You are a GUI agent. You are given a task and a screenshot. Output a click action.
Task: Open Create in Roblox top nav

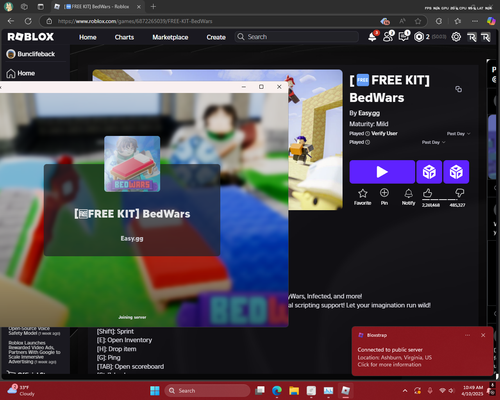pyautogui.click(x=216, y=37)
